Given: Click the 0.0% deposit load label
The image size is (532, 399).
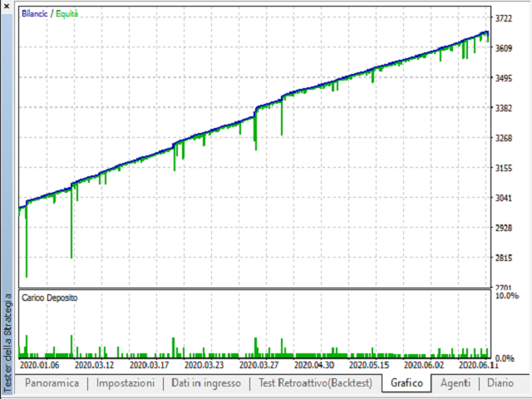Looking at the screenshot, I should point(505,358).
